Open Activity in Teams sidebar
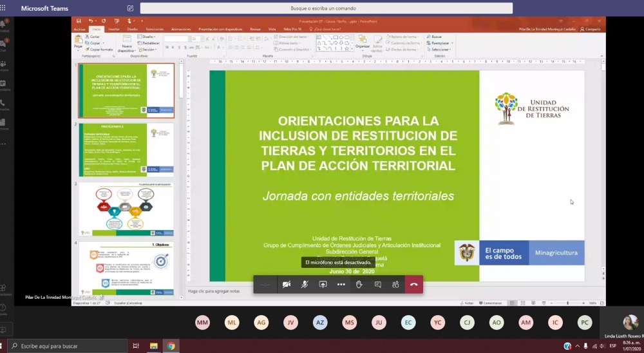 click(x=4, y=25)
